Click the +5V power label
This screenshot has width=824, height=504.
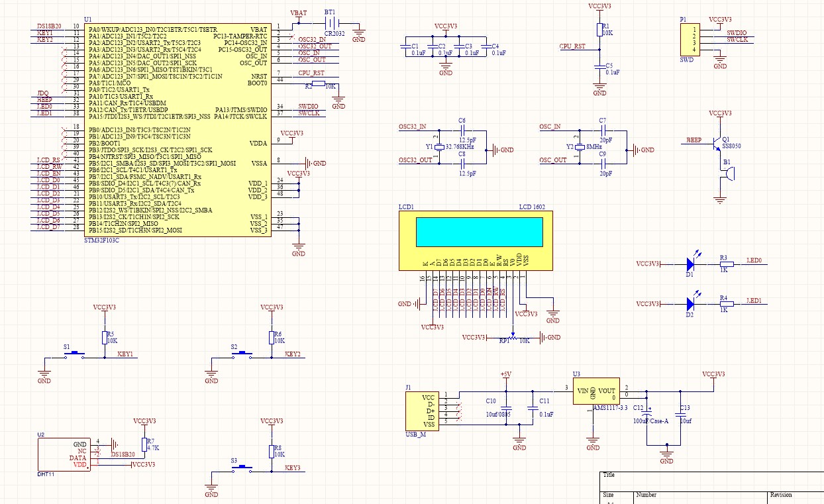point(505,374)
